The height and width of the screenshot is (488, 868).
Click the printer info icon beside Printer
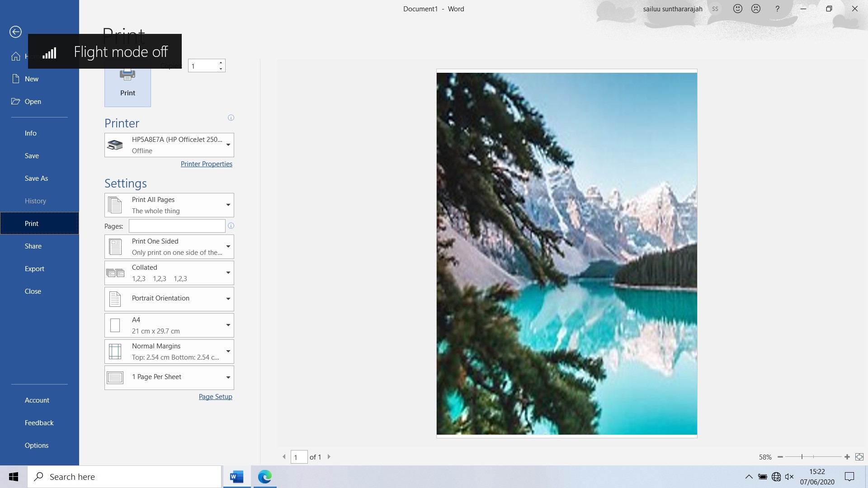(x=231, y=118)
